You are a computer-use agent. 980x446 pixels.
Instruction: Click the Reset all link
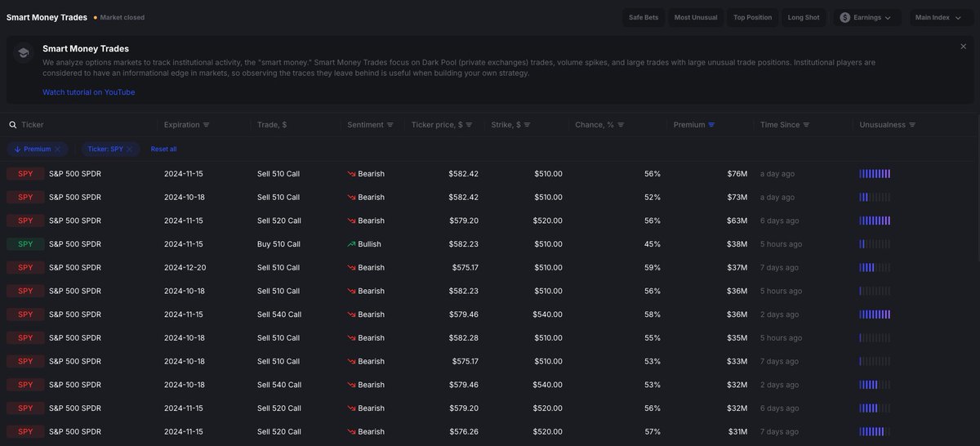click(x=163, y=149)
